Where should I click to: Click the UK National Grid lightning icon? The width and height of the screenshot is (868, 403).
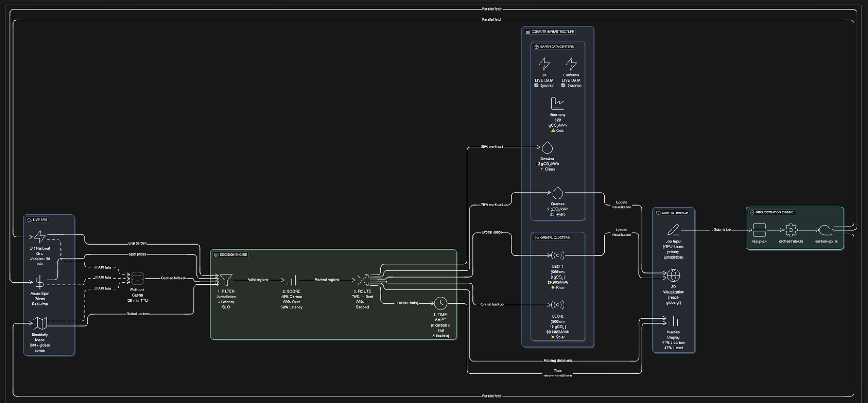pos(40,237)
